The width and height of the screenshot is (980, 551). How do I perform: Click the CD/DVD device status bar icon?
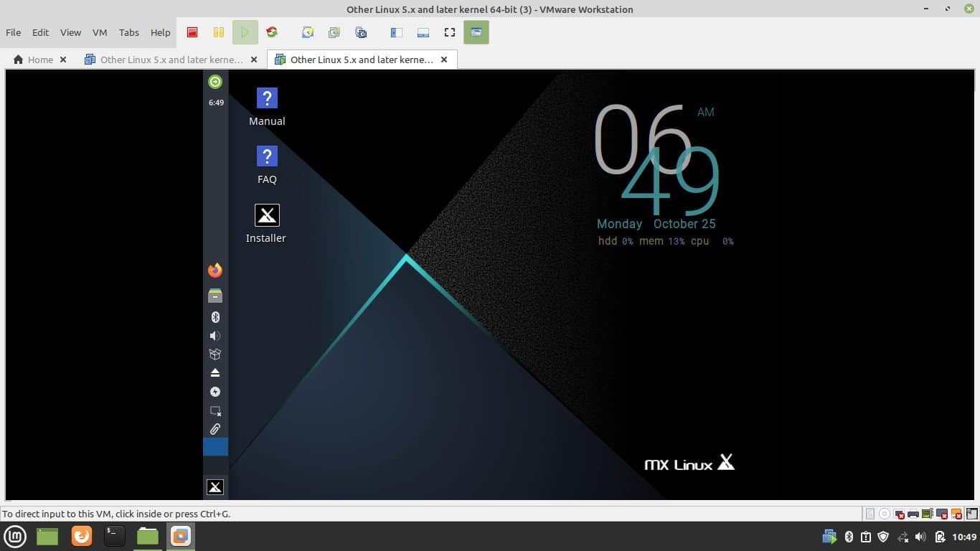tap(885, 514)
